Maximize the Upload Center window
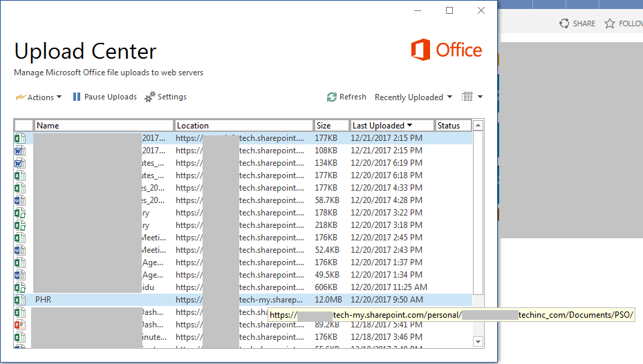Viewport: 643px width, 364px height. pos(449,10)
